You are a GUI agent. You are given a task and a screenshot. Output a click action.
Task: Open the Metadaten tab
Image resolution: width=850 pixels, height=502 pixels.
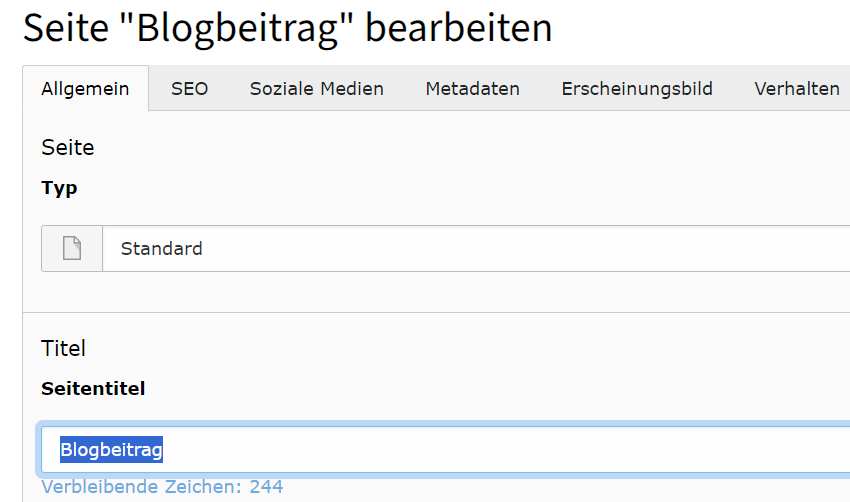pos(472,88)
